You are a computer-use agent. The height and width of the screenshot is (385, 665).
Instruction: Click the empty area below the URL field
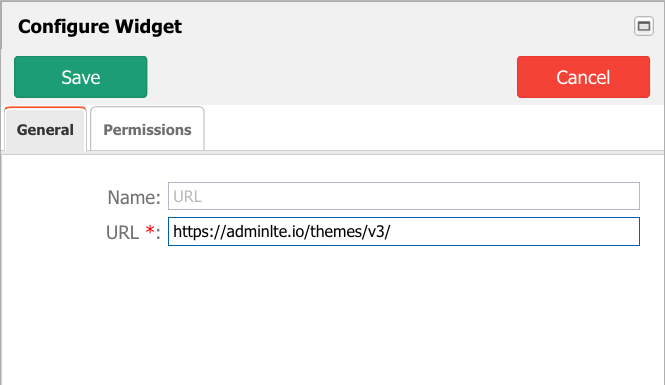click(x=332, y=314)
